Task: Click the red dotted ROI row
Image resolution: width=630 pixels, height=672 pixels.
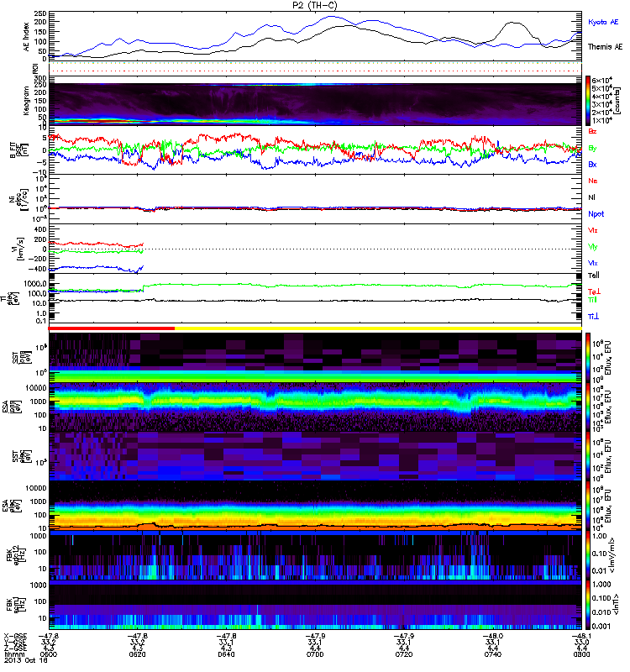Action: click(315, 71)
